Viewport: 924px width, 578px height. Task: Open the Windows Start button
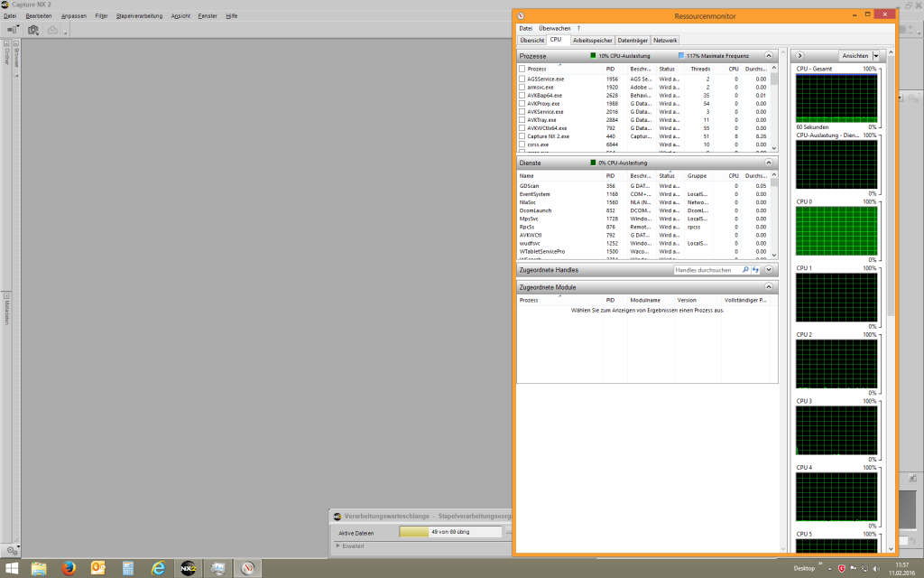point(11,569)
